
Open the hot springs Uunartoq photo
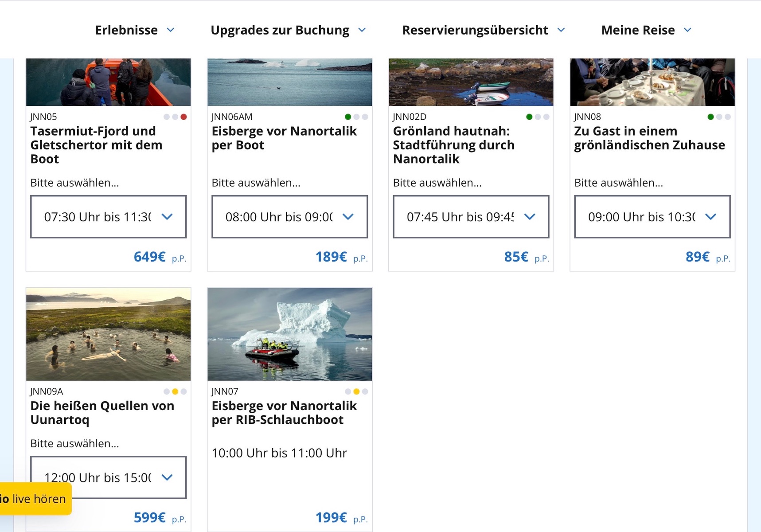pos(109,334)
